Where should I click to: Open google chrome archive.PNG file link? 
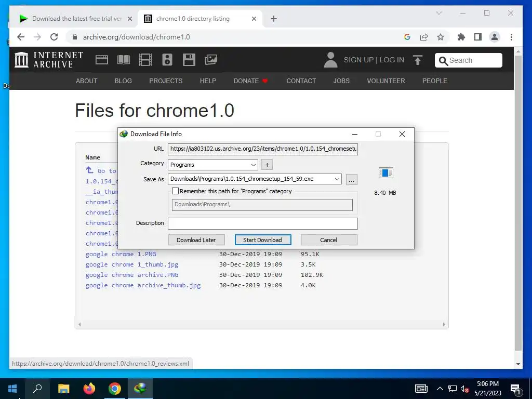click(131, 275)
